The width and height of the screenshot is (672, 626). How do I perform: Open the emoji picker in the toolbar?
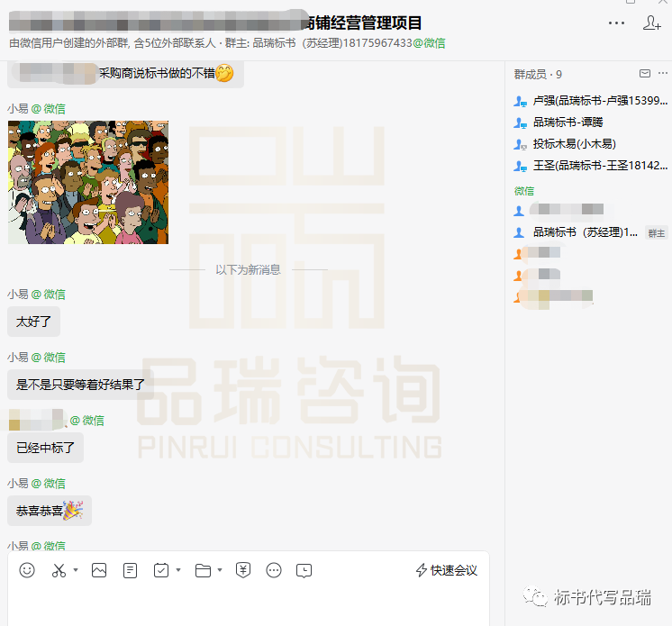[x=27, y=570]
